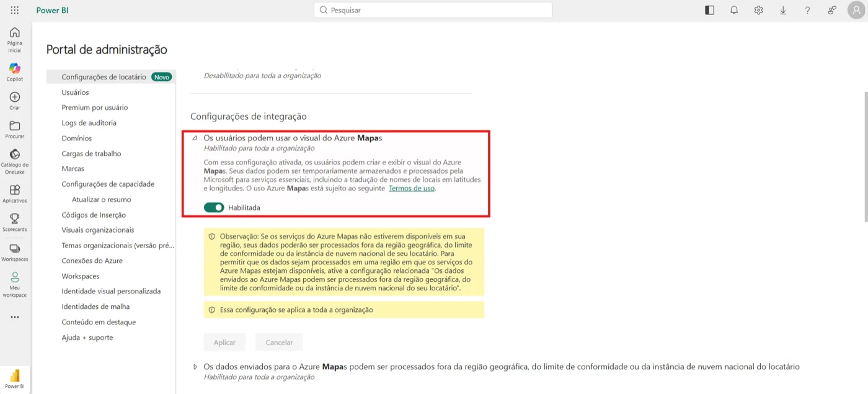Open settings gear icon
Image resolution: width=868 pixels, height=394 pixels.
758,10
